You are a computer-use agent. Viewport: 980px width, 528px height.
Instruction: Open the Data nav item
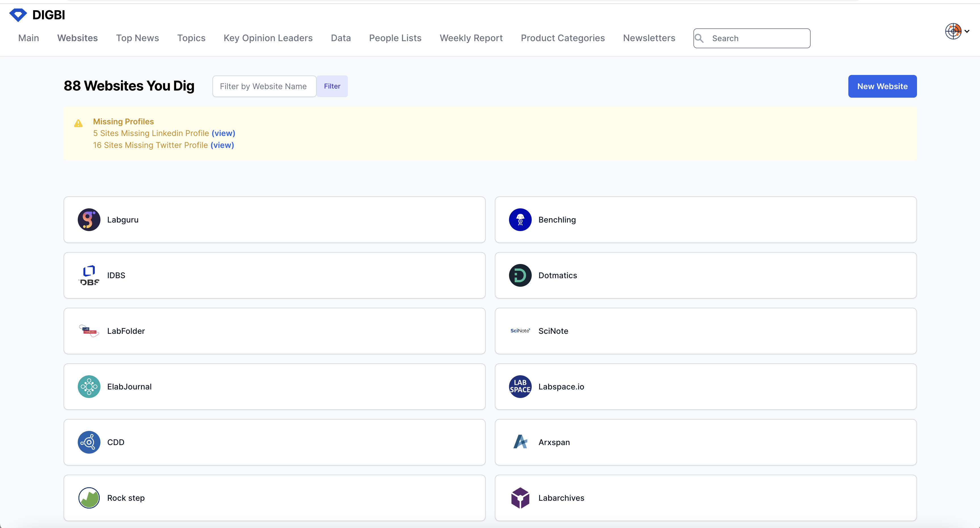point(341,38)
